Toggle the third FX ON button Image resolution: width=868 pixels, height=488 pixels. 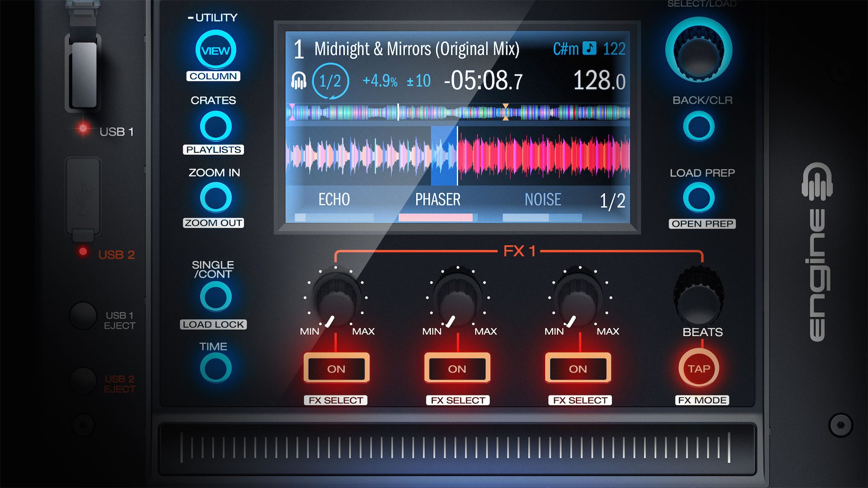tap(578, 368)
